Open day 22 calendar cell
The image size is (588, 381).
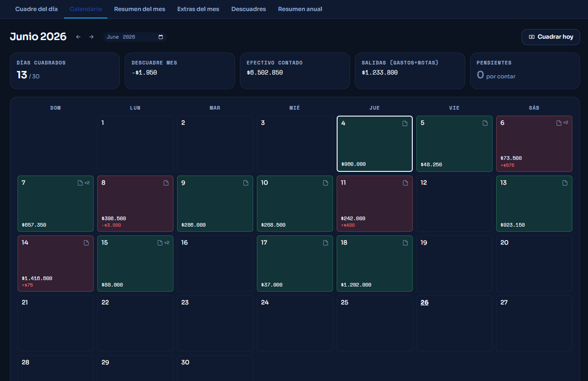[135, 323]
